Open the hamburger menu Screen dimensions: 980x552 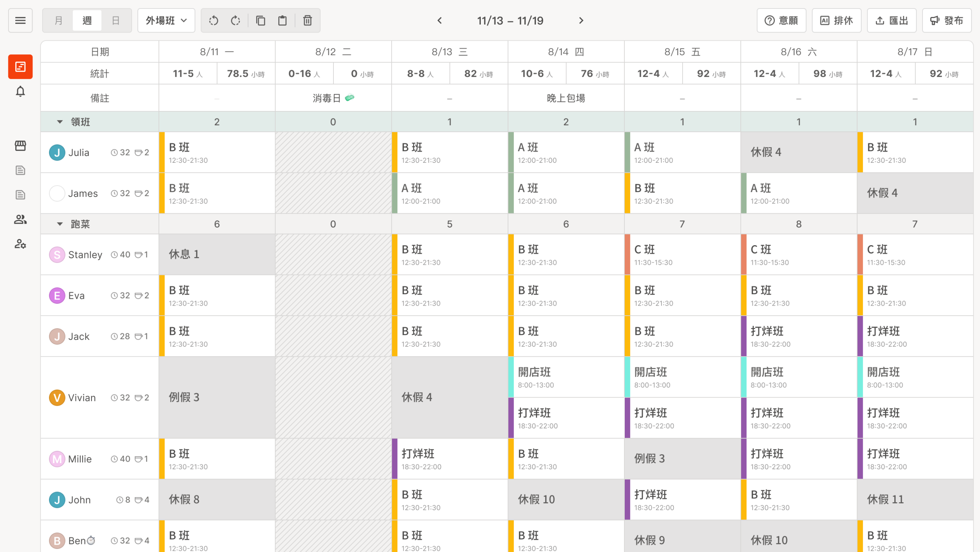(20, 20)
